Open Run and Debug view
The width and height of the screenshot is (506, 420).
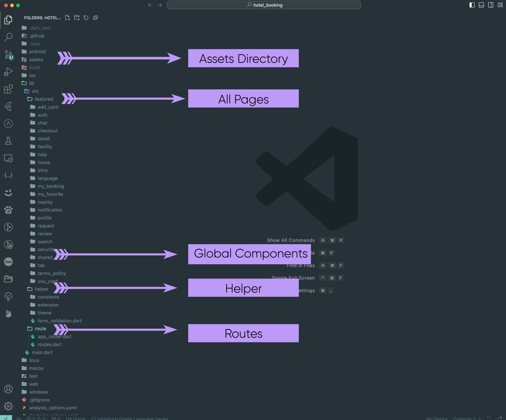pos(8,72)
